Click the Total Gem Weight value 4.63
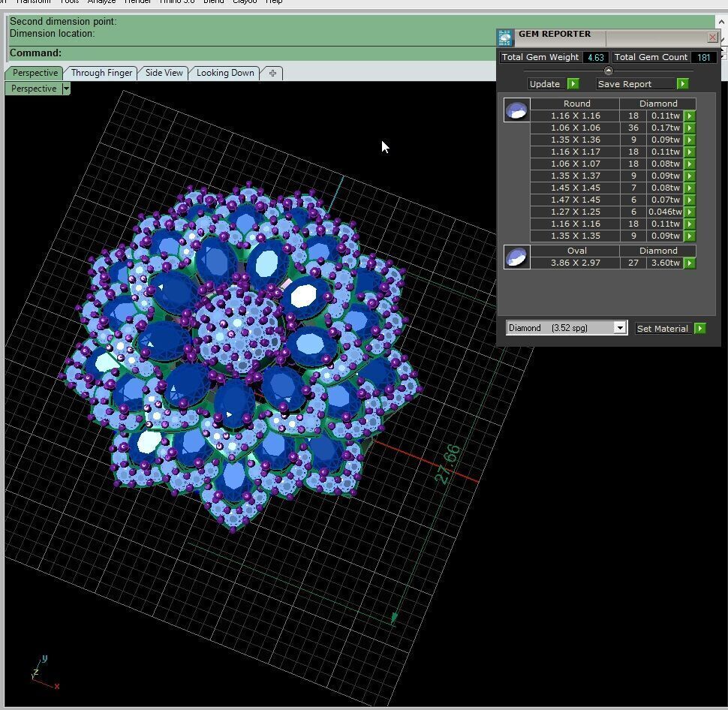The image size is (728, 710). (596, 57)
